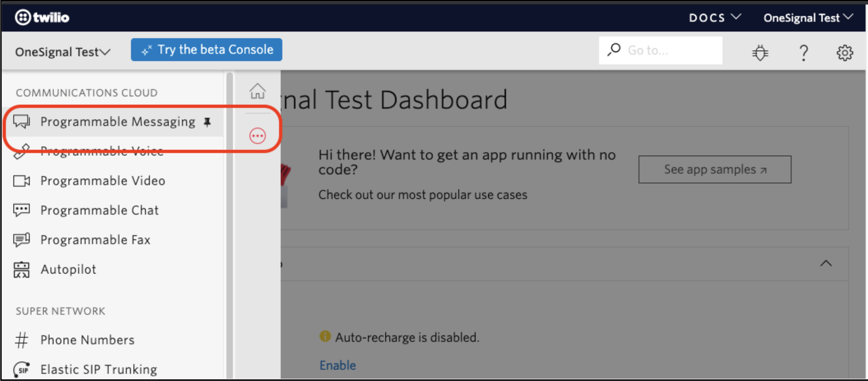
Task: Open Programmable Fax
Action: pyautogui.click(x=95, y=240)
